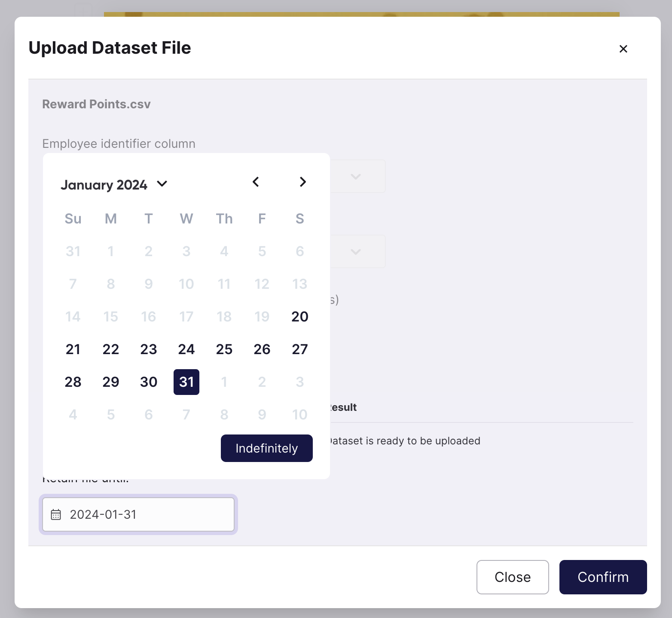Click the Su weekday header
The image size is (672, 618).
(73, 219)
